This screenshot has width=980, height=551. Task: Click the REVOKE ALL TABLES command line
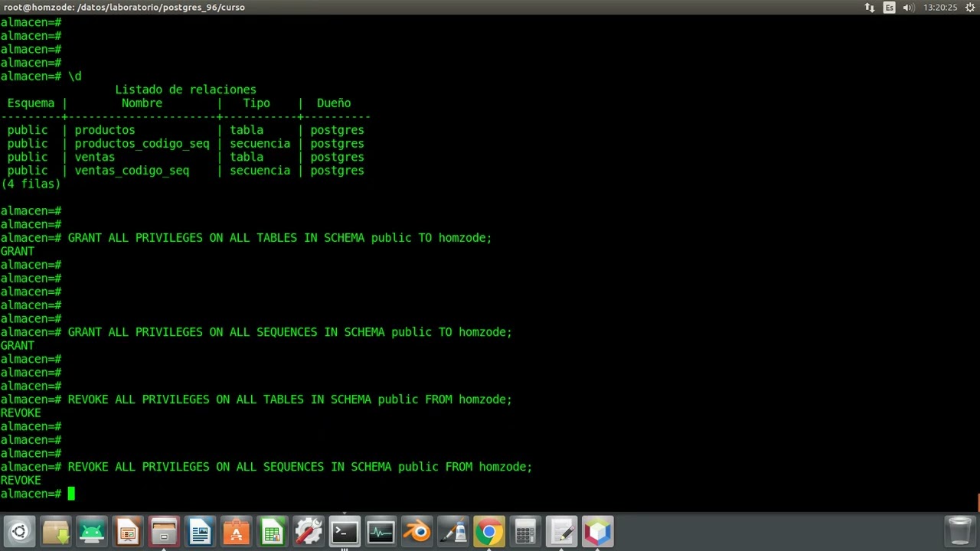pos(256,399)
